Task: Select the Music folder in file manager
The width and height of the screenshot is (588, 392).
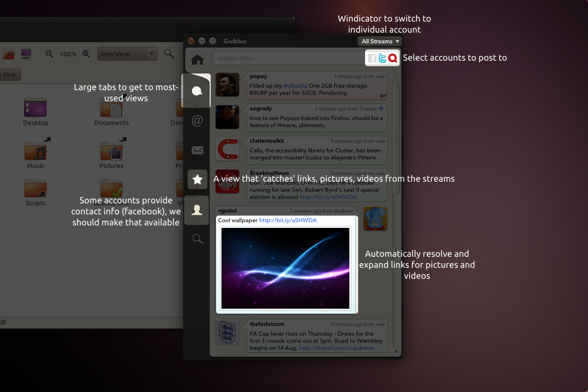Action: click(35, 154)
